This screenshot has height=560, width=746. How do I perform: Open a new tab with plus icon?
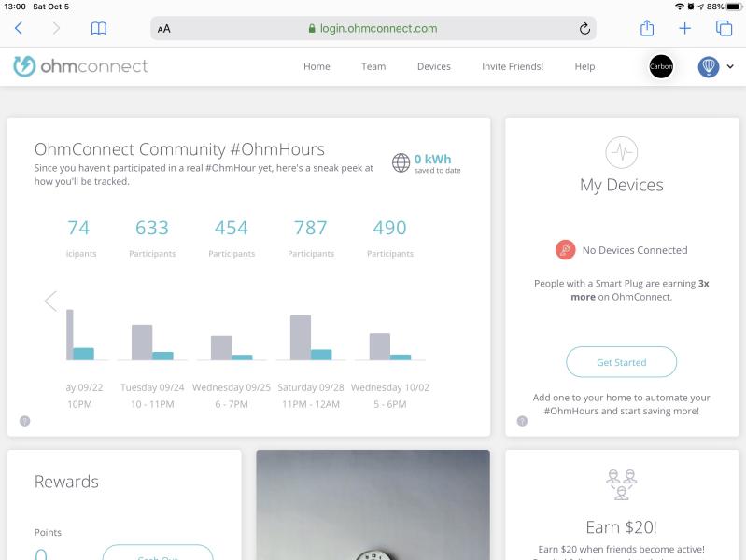684,29
